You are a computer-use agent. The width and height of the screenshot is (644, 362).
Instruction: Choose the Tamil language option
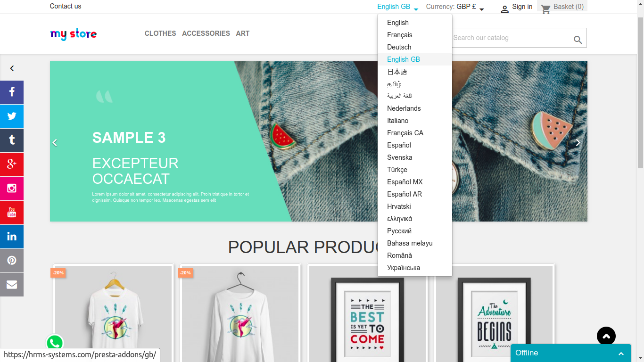coord(415,84)
